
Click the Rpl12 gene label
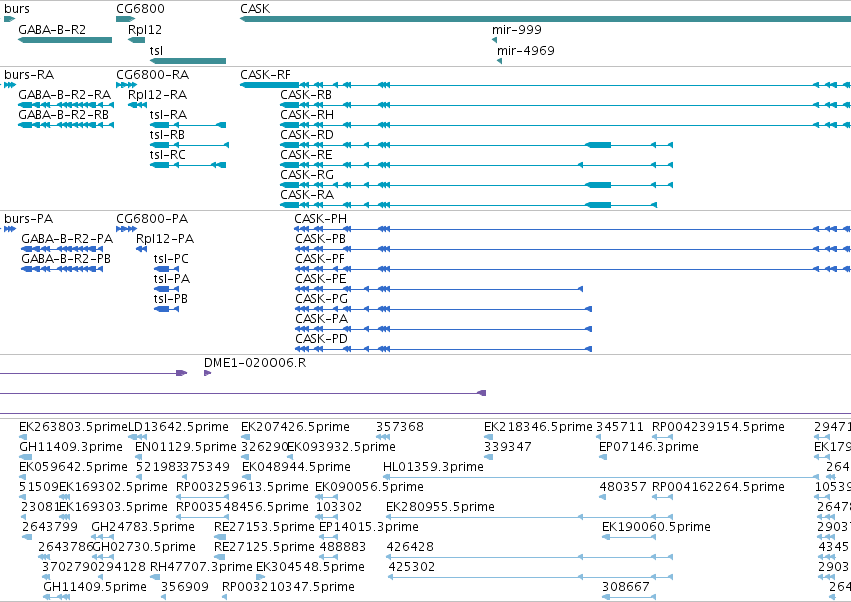pos(144,30)
